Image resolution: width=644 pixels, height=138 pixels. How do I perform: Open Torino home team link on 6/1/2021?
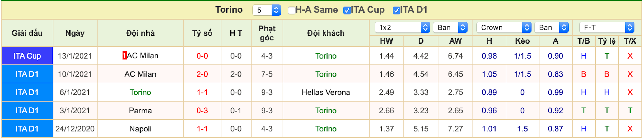pos(140,92)
